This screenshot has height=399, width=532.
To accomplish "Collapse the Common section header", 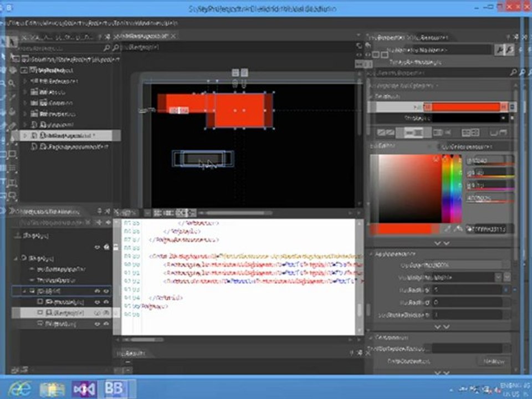I will pyautogui.click(x=371, y=337).
